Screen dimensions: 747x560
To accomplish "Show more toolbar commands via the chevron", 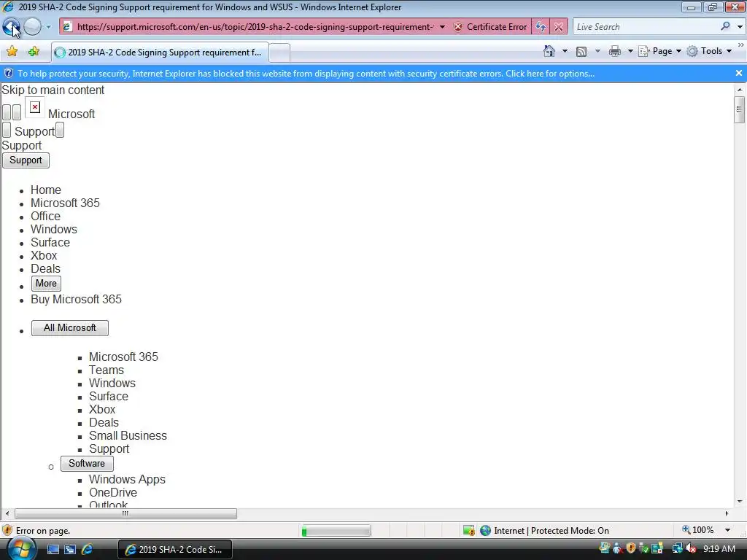I will [x=741, y=45].
